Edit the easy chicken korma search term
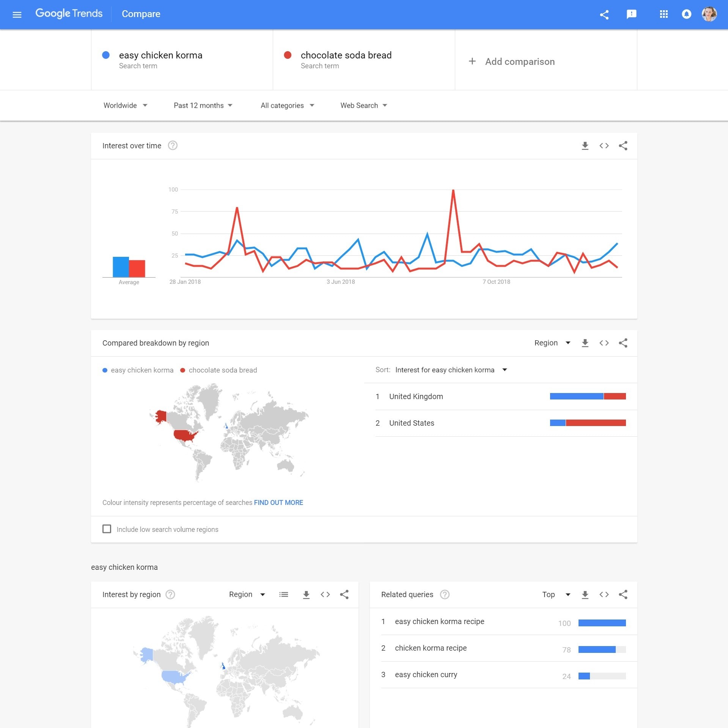 pyautogui.click(x=182, y=60)
